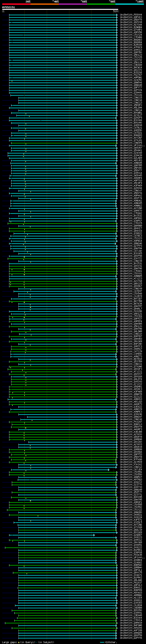
Task: Select hit label UniRef100_Q5K123
Action: click(131, 55)
